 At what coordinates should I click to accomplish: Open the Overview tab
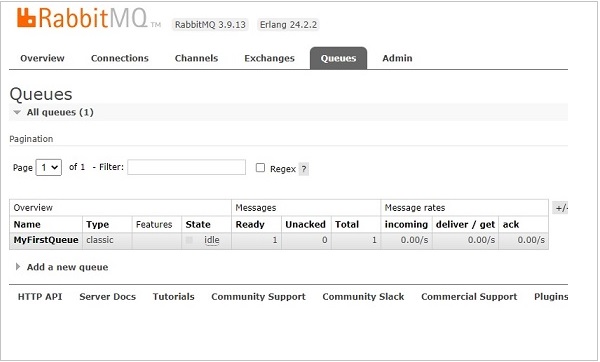[42, 58]
